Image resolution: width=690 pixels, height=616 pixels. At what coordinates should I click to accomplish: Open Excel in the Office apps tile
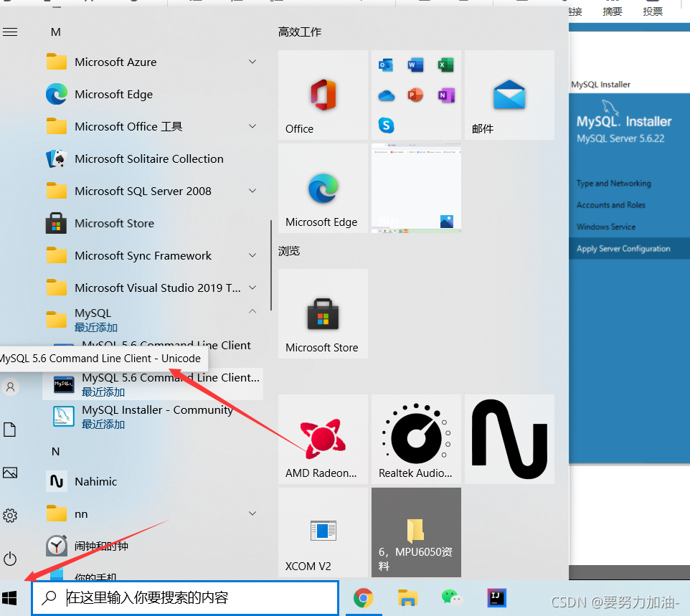click(x=445, y=65)
